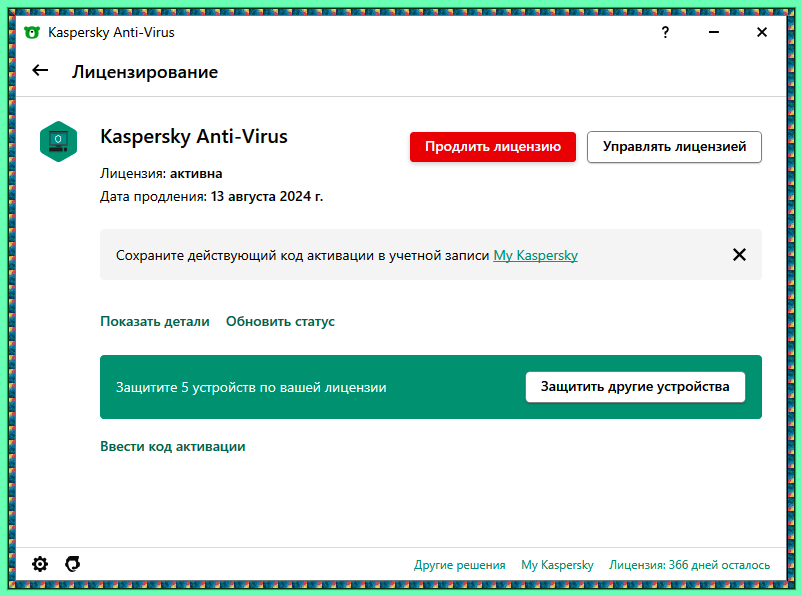Screen dimensions: 802x596
Task: Open My Kaspersky in the footer
Action: pos(557,565)
